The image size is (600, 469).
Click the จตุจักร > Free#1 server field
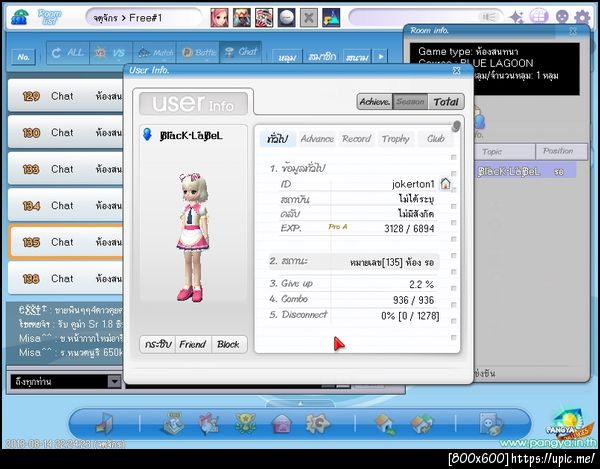(144, 18)
